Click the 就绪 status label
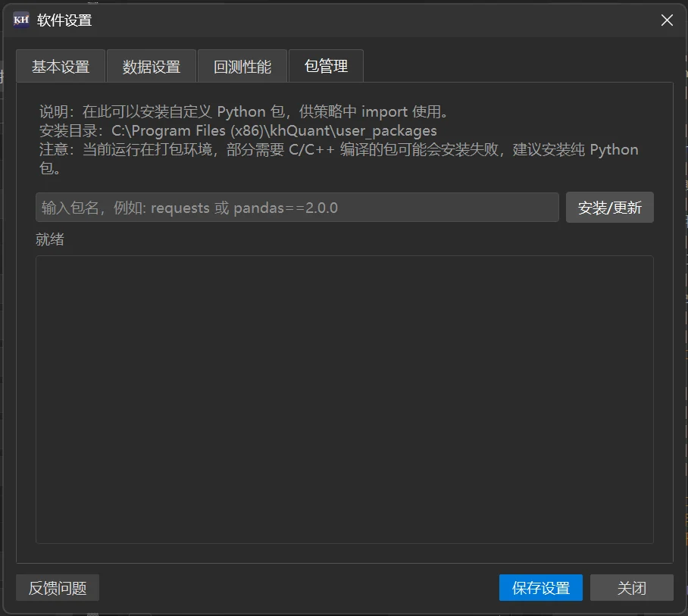This screenshot has width=688, height=616. [x=50, y=239]
